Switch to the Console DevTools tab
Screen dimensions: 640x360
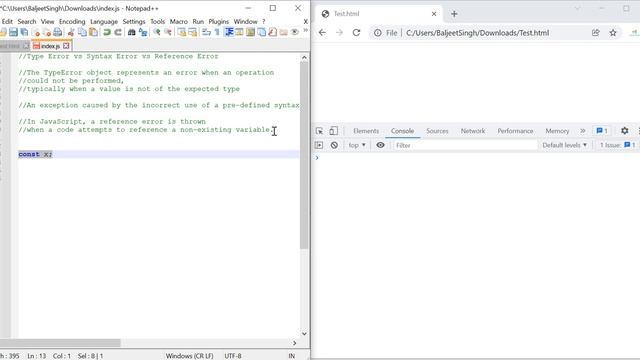pos(402,131)
